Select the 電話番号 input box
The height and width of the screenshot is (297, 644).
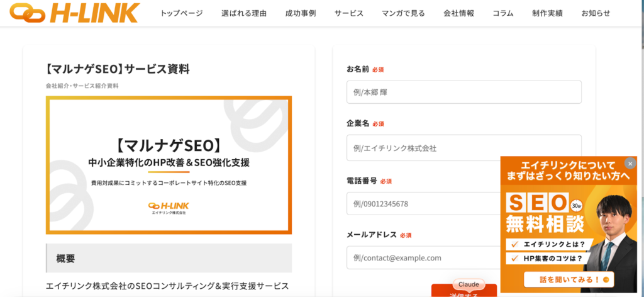point(420,204)
